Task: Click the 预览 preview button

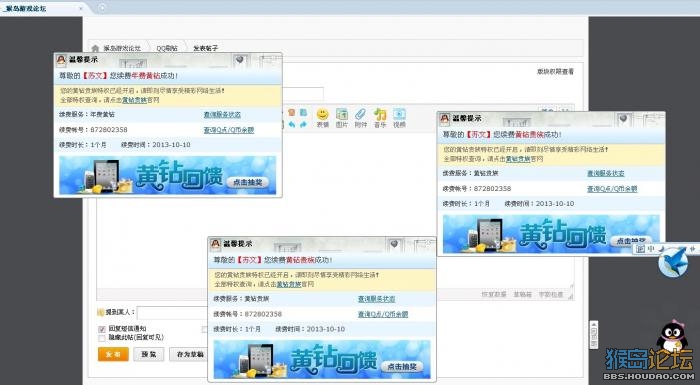Action: 149,354
